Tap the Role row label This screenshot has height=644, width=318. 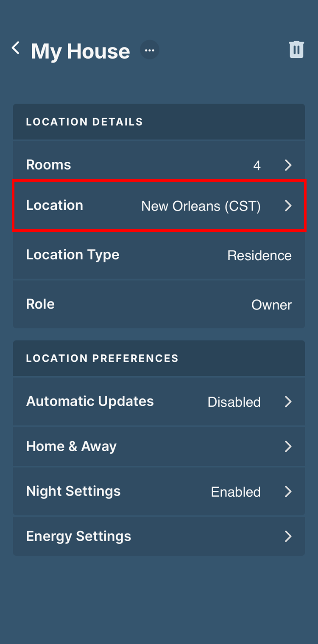(40, 304)
